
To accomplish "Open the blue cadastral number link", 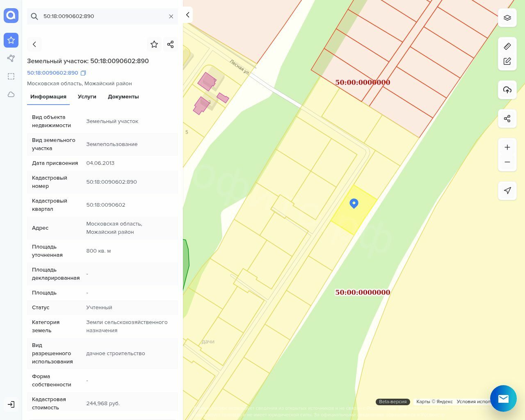I will (x=52, y=73).
